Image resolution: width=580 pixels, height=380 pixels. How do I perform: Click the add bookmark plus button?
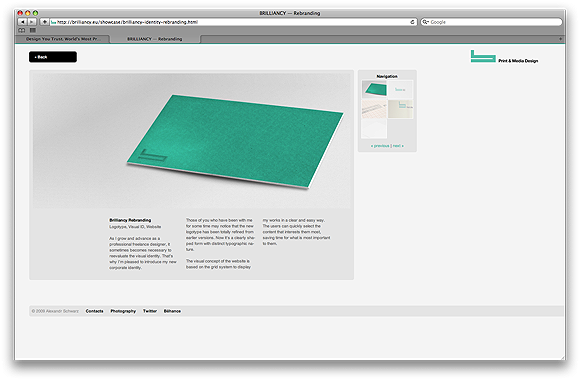[44, 22]
